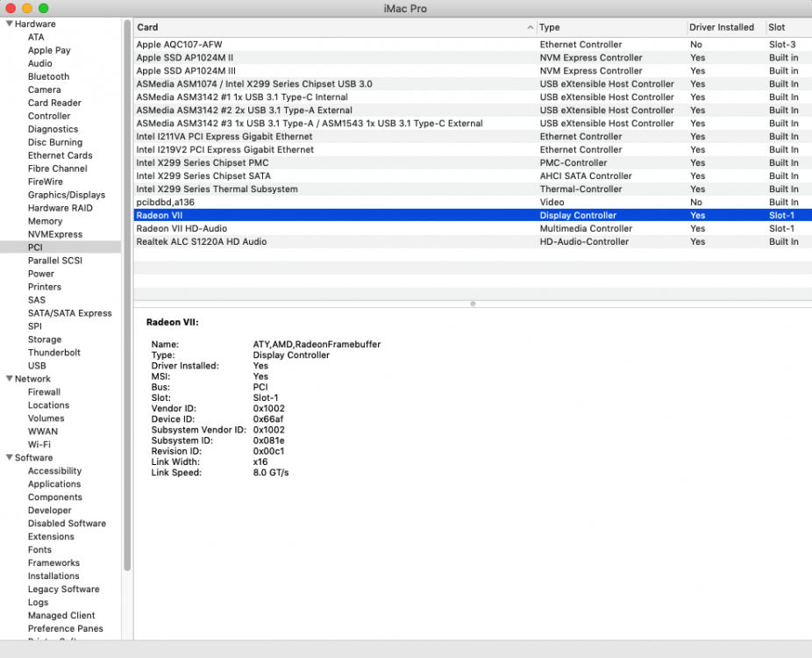
Task: Select the highlighted Radeon VII row
Action: pos(473,215)
